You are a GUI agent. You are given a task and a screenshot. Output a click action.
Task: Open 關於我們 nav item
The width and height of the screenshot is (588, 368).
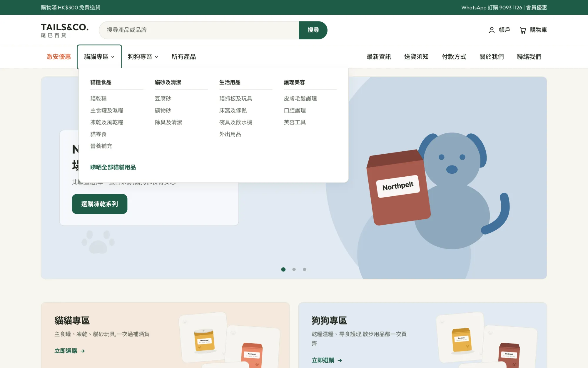(x=492, y=57)
